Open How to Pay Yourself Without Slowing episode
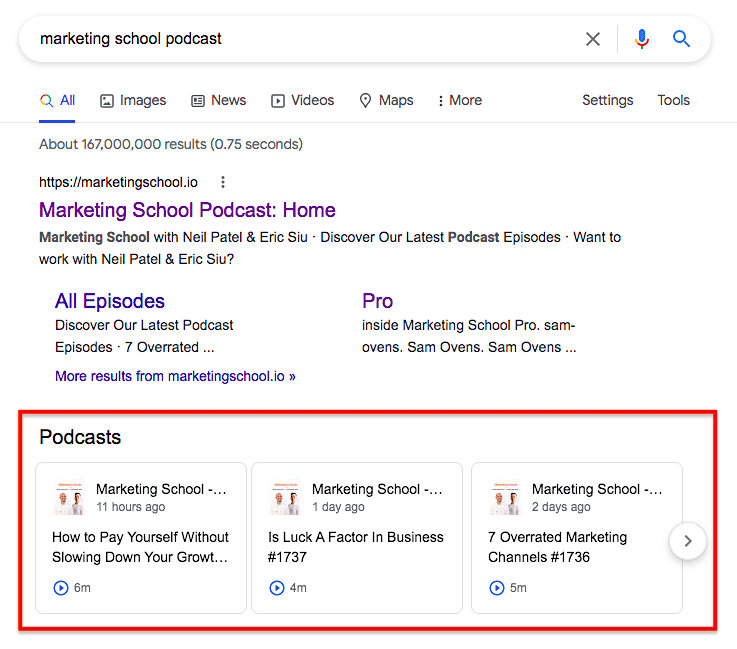737x649 pixels. pos(140,547)
